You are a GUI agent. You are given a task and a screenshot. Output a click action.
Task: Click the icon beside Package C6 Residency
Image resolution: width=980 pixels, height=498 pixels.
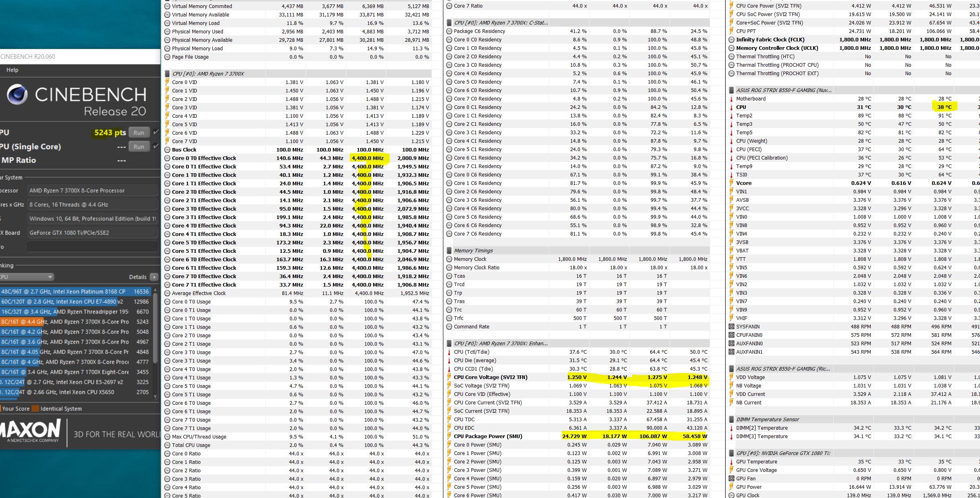click(x=449, y=31)
